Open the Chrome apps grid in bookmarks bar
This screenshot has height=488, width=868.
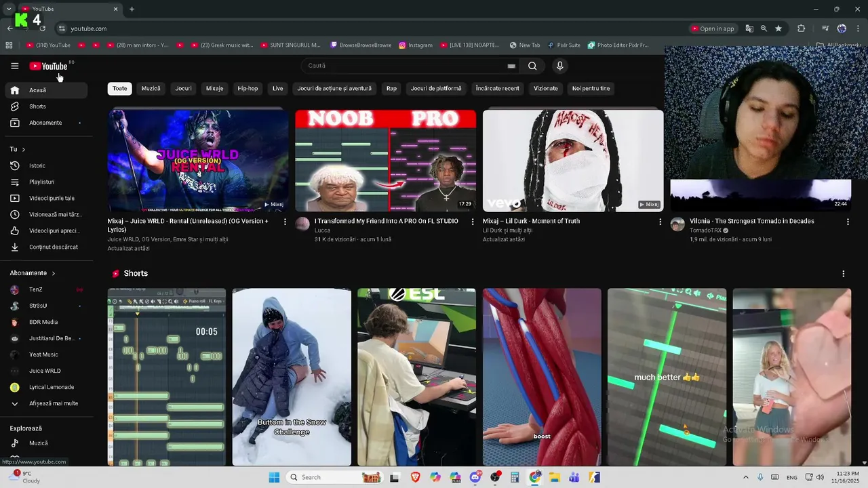(x=9, y=45)
